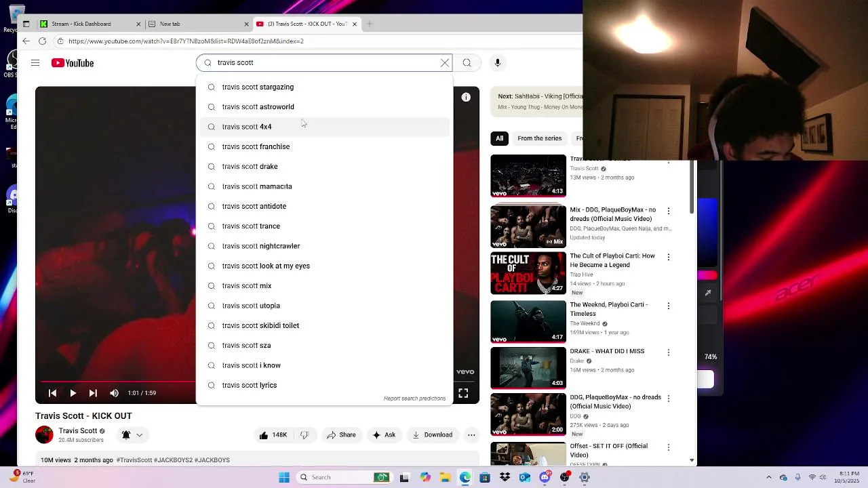Viewport: 868px width, 488px height.
Task: Like the video with thumbs up
Action: (x=272, y=435)
